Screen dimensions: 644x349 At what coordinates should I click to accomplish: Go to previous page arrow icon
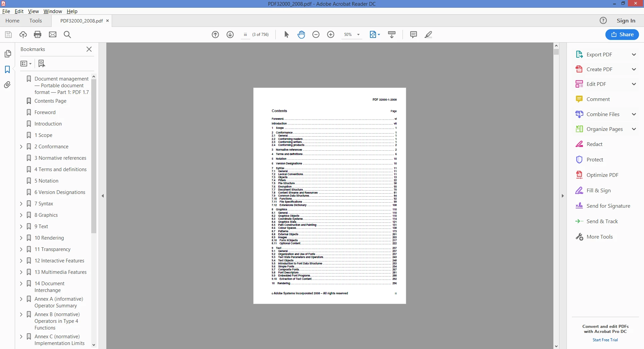(215, 35)
